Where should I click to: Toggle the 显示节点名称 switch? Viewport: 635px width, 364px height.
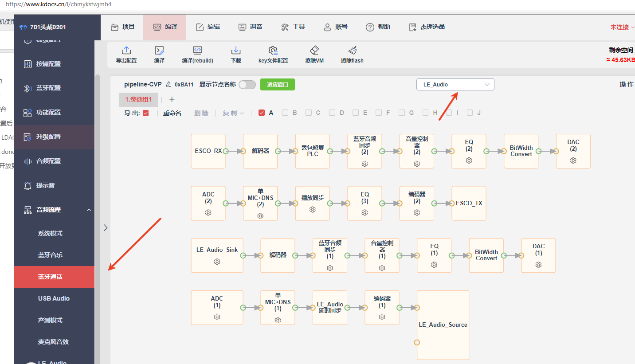point(247,84)
